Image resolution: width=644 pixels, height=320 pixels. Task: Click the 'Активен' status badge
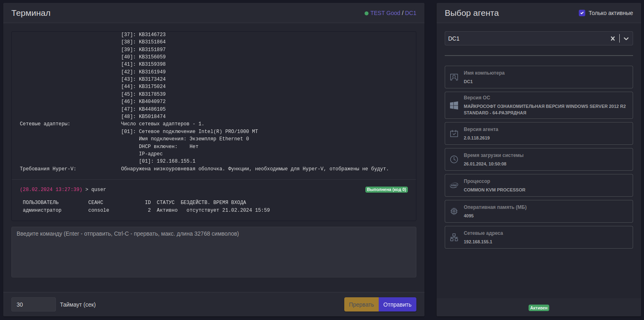pos(539,308)
